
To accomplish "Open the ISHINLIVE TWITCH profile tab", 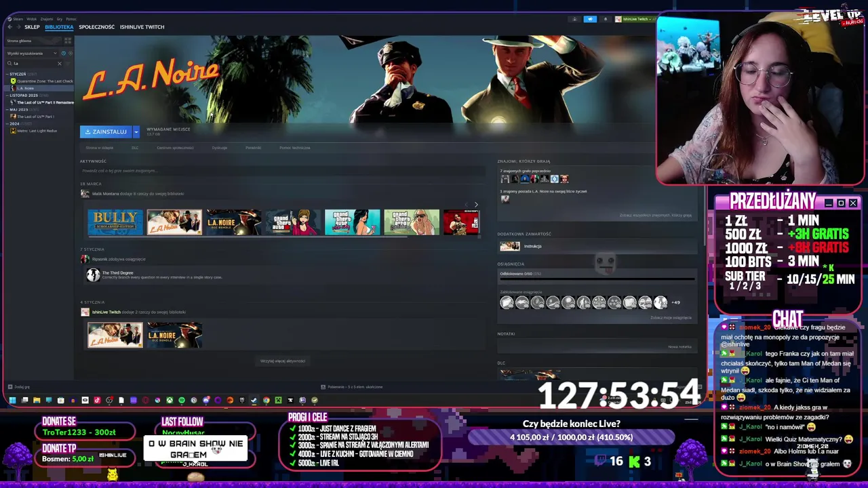I will click(142, 27).
